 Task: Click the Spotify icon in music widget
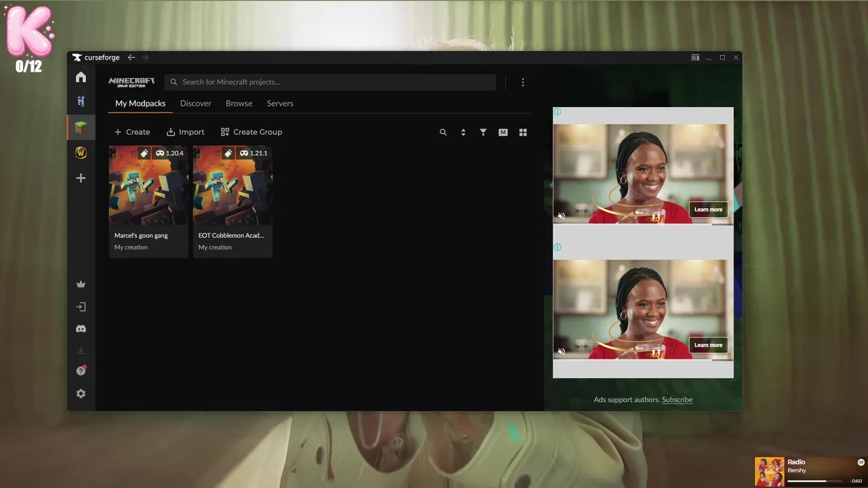tap(861, 462)
